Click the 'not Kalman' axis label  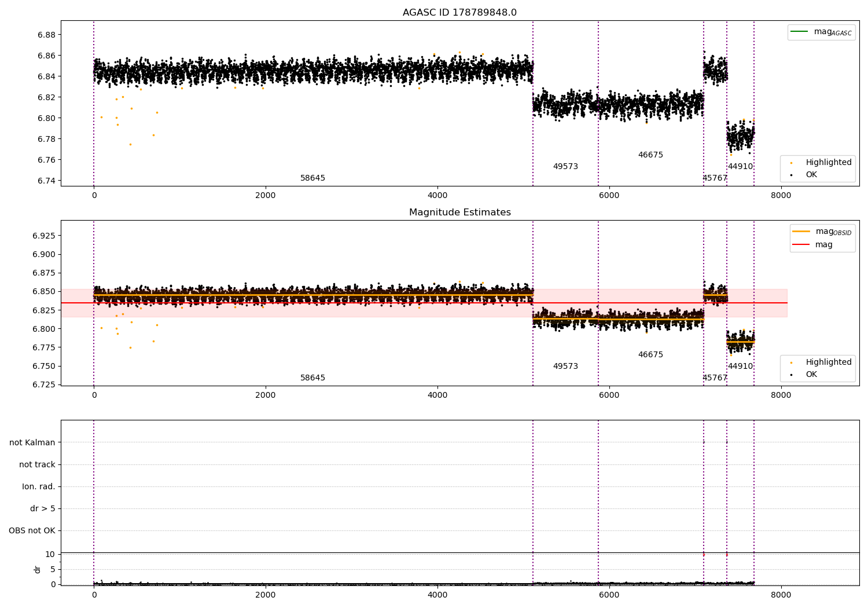point(32,442)
